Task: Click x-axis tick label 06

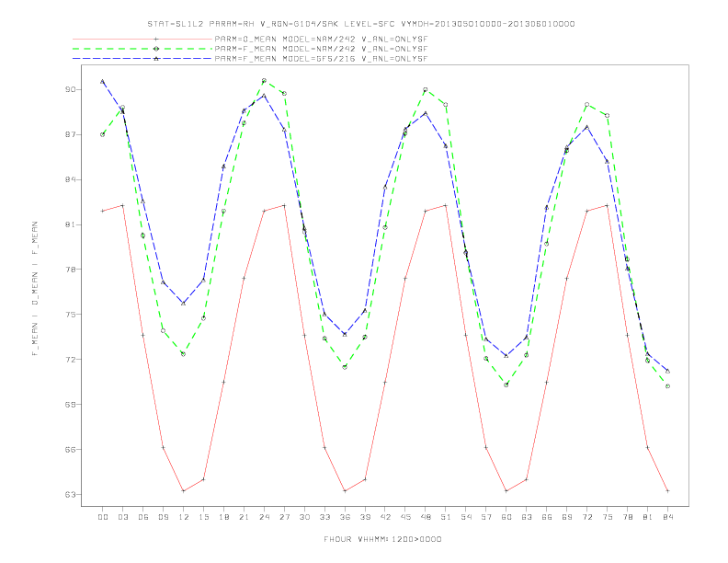Action: tap(143, 517)
